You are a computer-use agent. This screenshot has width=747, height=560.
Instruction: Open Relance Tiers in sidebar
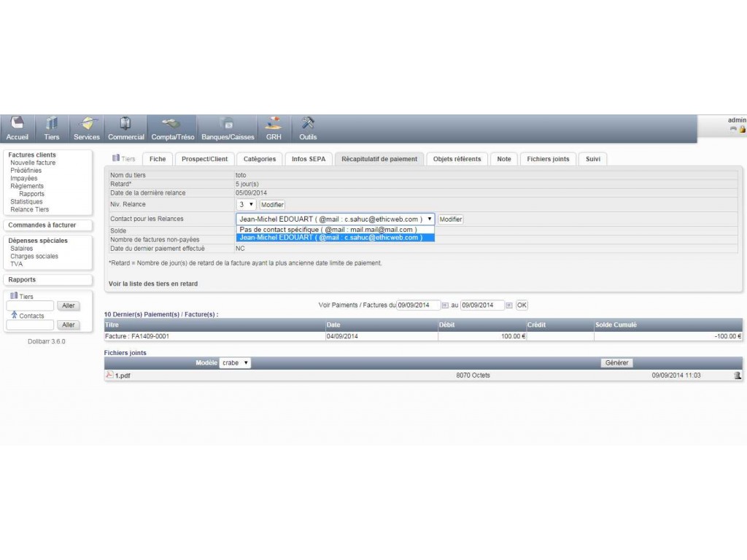coord(29,209)
